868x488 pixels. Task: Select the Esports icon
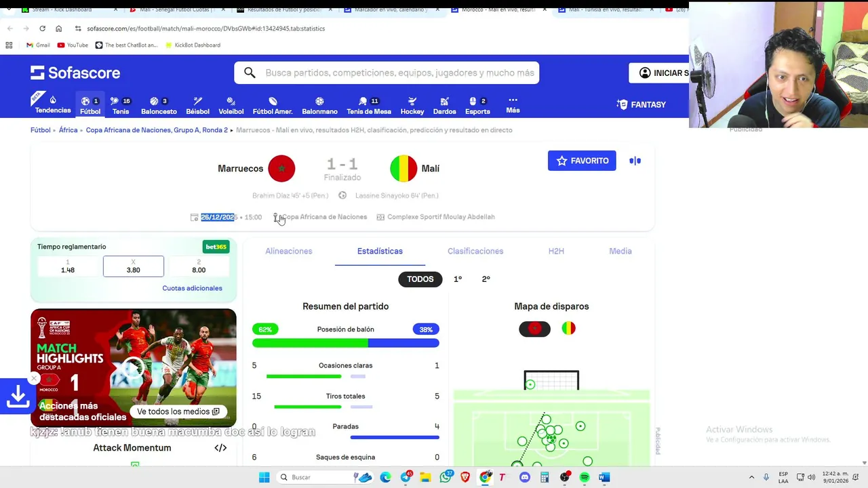(x=477, y=104)
